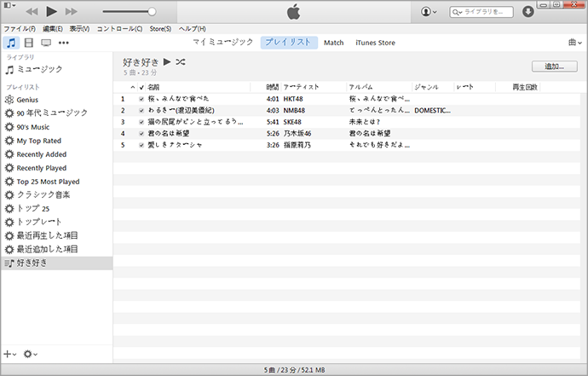The height and width of the screenshot is (376, 588).
Task: Click the library search field
Action: (x=481, y=12)
